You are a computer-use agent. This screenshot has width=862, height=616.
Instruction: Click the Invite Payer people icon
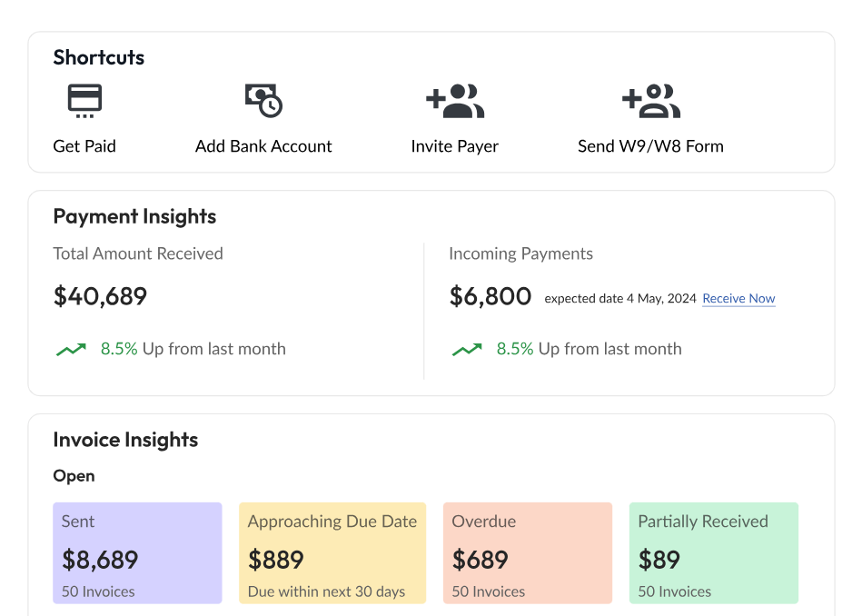click(x=455, y=100)
